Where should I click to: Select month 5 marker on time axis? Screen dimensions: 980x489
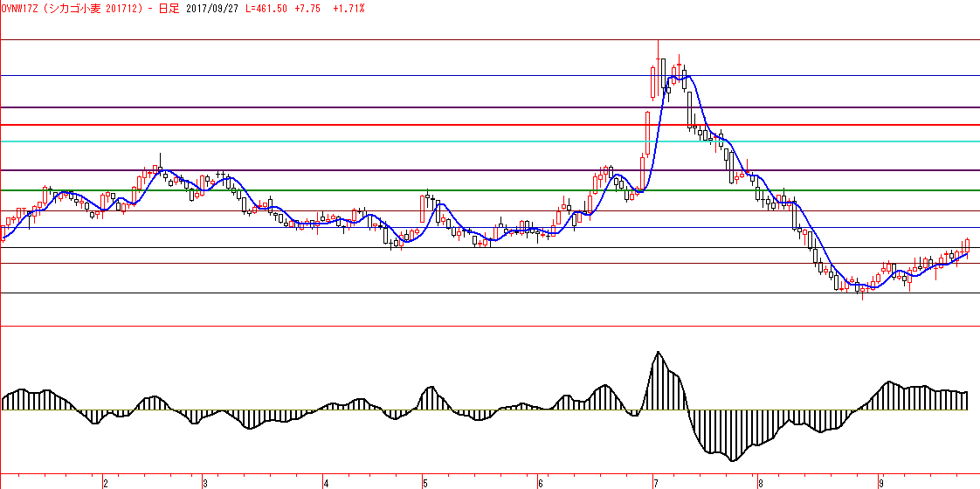tap(425, 484)
